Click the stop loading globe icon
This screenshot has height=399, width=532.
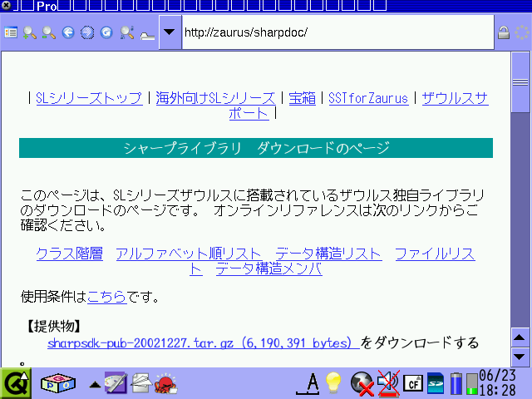click(x=87, y=32)
